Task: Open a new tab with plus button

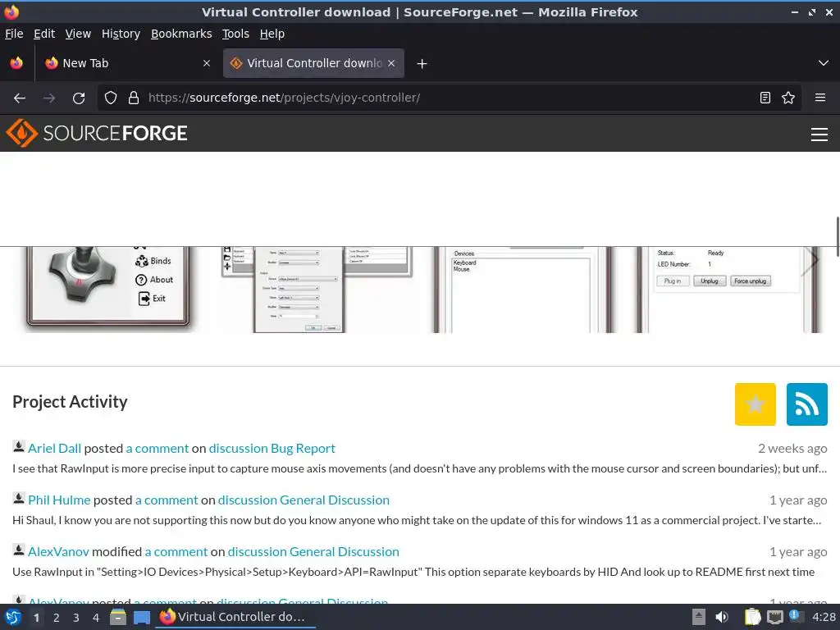Action: (x=422, y=64)
